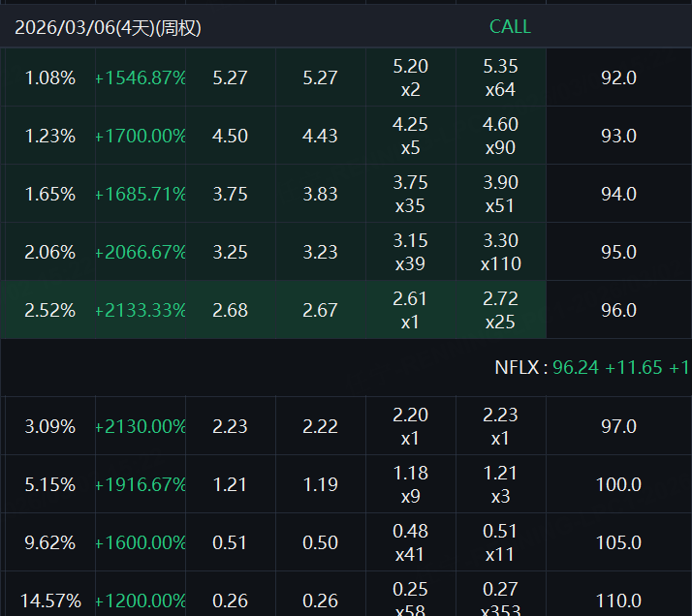
Task: Select the 92.0 strike price row
Action: tap(618, 77)
